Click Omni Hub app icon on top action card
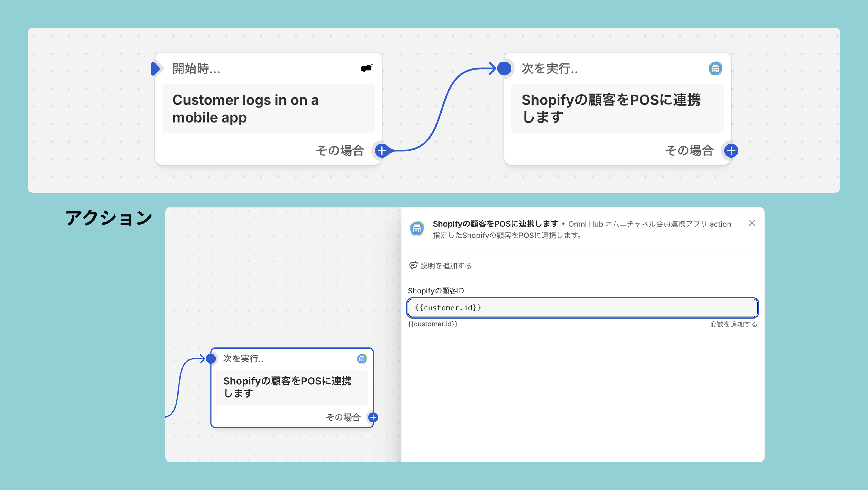Viewport: 868px width, 490px height. (715, 68)
